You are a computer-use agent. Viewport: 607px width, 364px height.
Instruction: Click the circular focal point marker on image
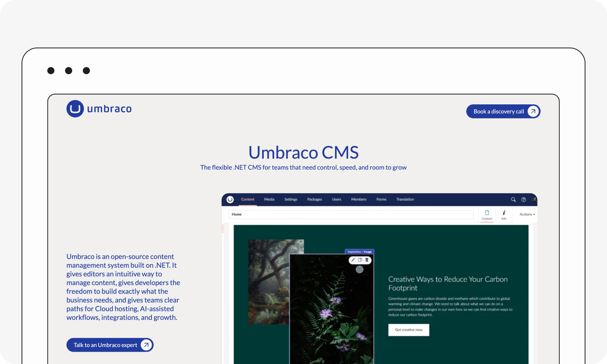pos(360,269)
